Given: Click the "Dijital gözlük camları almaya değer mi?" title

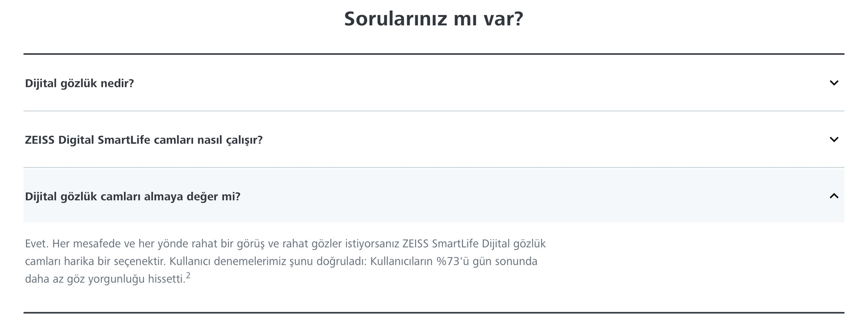Looking at the screenshot, I should point(132,196).
